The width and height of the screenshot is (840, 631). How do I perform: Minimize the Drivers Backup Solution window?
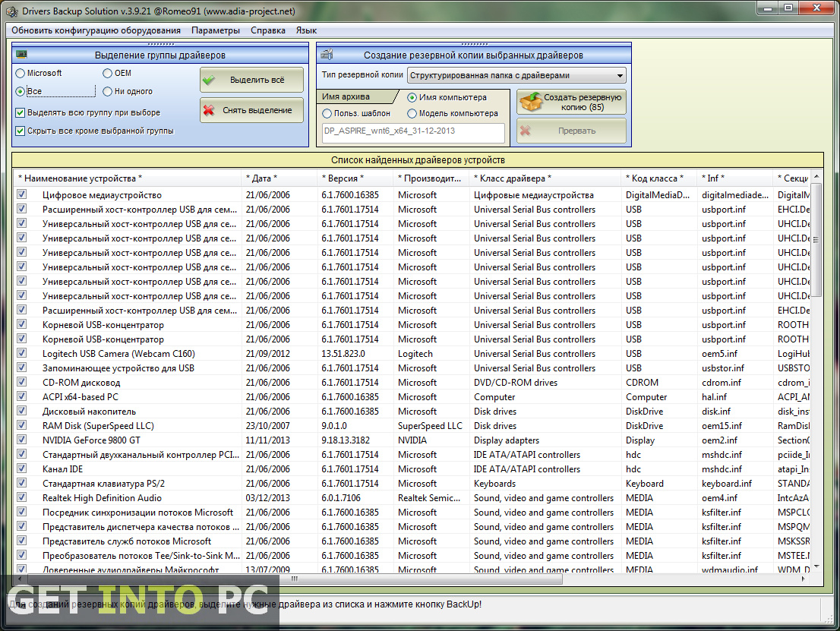click(x=769, y=8)
